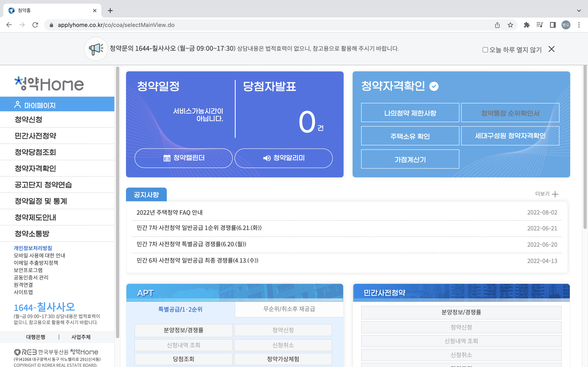
Task: Open browser extensions puzzle icon
Action: 527,25
